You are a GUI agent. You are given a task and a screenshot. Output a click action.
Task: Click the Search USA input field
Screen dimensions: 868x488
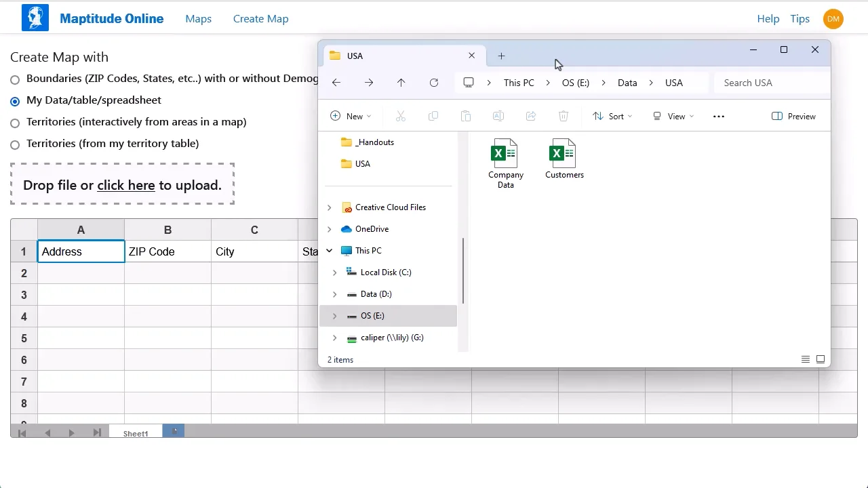click(772, 83)
